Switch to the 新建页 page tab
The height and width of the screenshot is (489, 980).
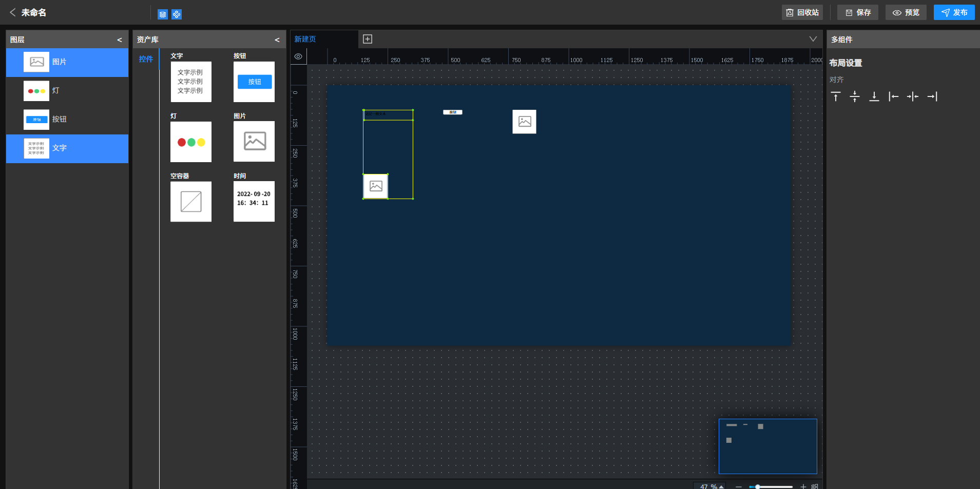pos(324,39)
